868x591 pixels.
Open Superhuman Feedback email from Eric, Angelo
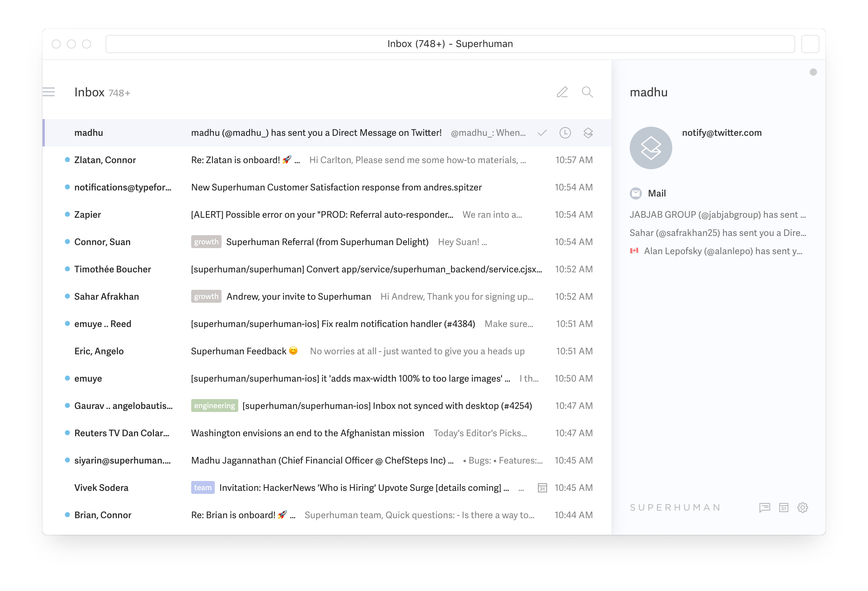tap(327, 351)
